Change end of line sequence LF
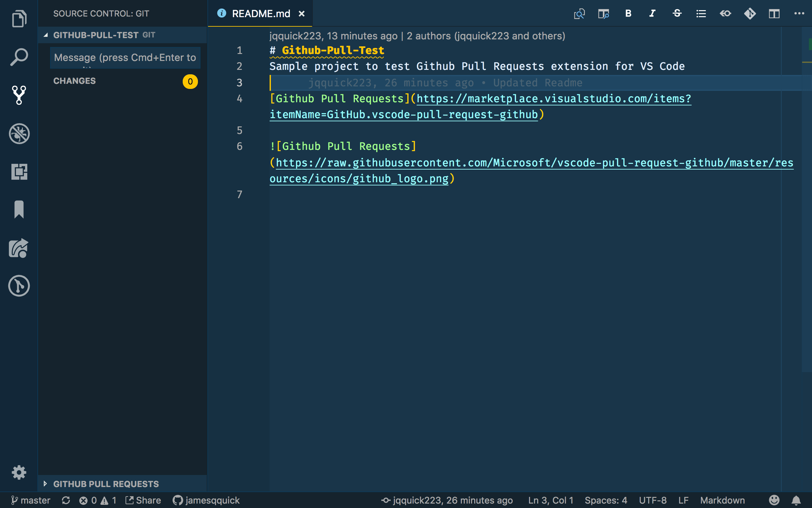The image size is (812, 508). [684, 500]
